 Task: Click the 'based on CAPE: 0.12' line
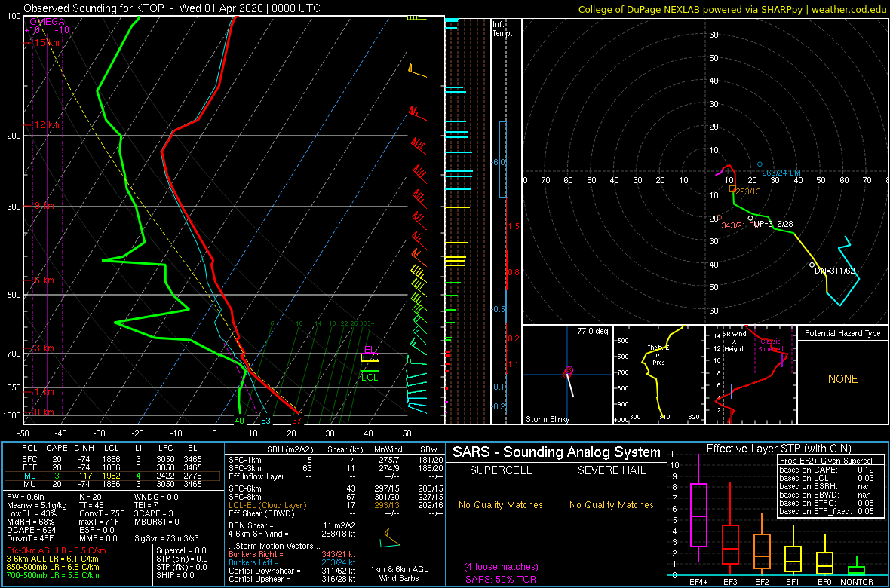(828, 470)
